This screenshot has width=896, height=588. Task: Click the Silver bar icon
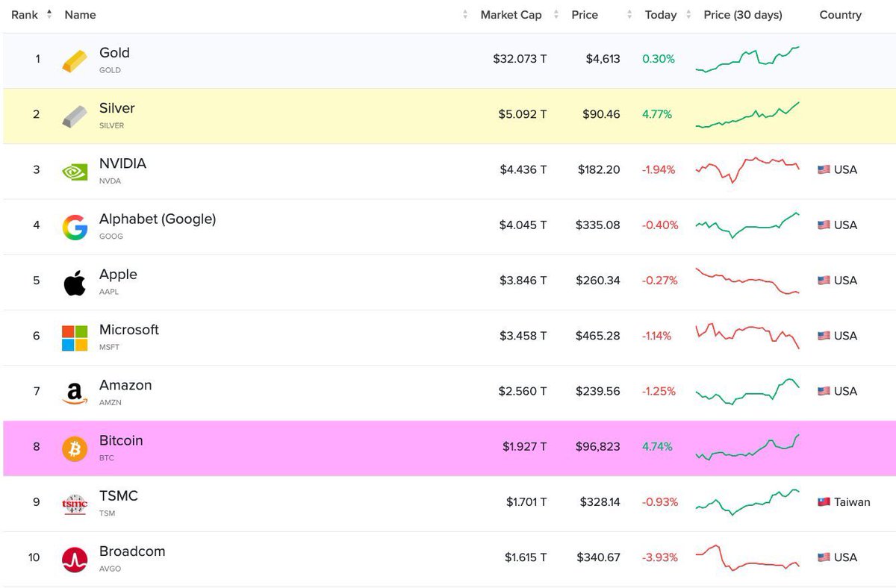click(x=75, y=116)
